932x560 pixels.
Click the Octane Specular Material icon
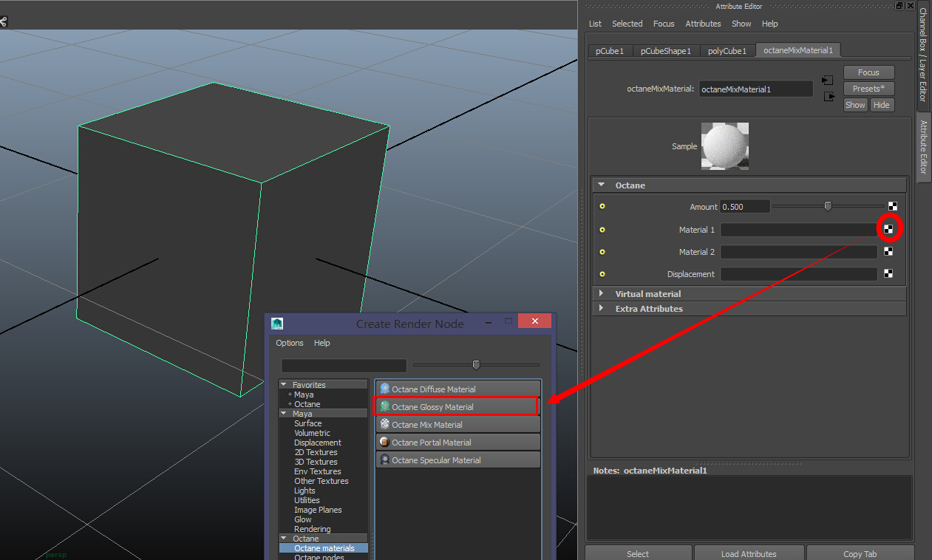tap(384, 460)
